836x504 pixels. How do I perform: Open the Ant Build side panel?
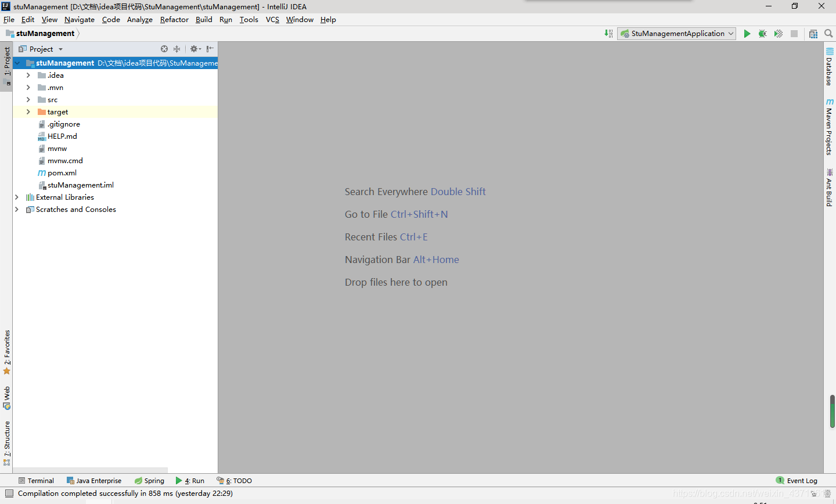pos(830,187)
